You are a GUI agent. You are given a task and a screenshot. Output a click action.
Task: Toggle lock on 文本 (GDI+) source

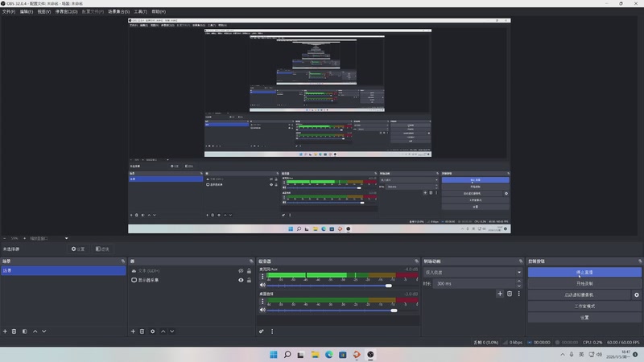click(249, 271)
